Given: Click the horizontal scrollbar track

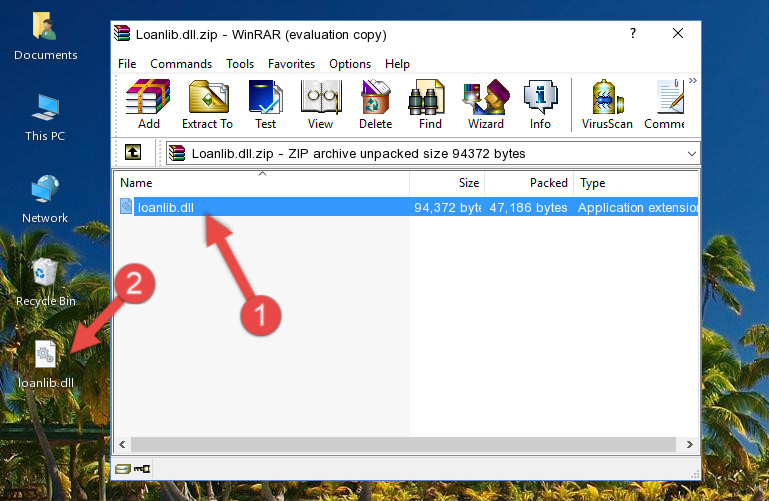Looking at the screenshot, I should [403, 445].
